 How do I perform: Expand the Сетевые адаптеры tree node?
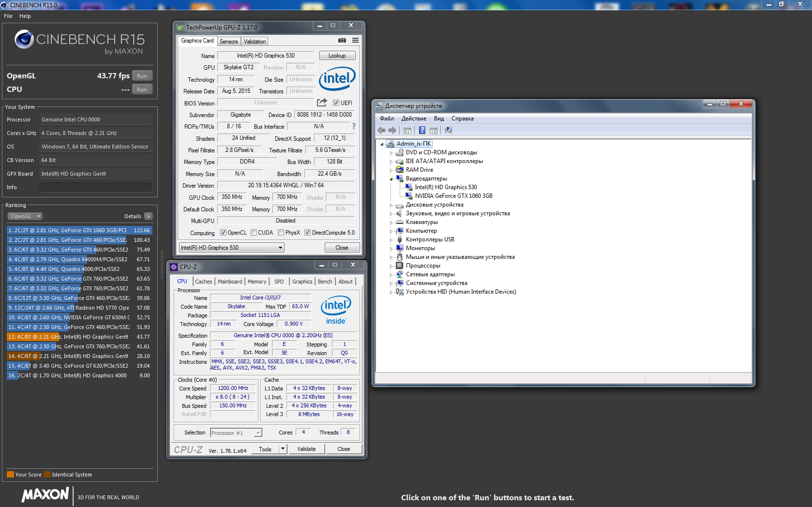(391, 275)
